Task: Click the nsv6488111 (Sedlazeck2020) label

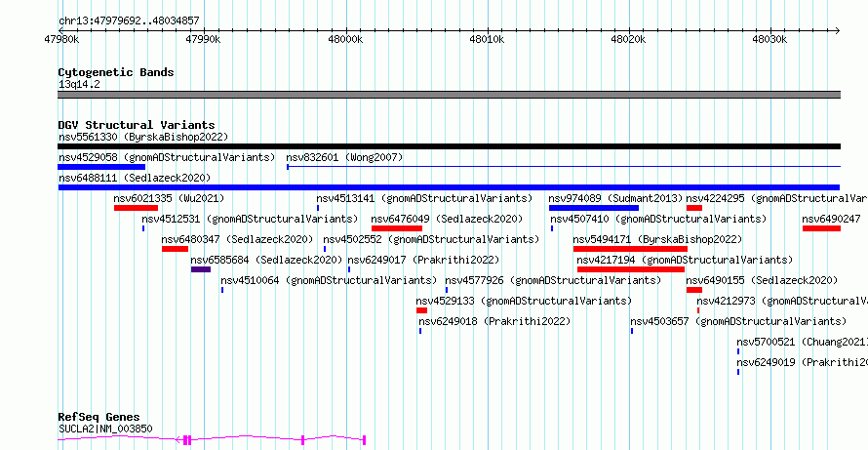Action: click(135, 178)
